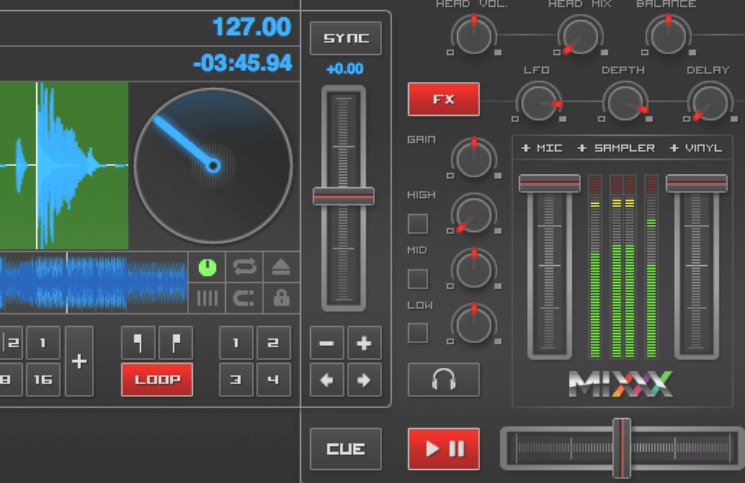Click the CUE button

(345, 449)
